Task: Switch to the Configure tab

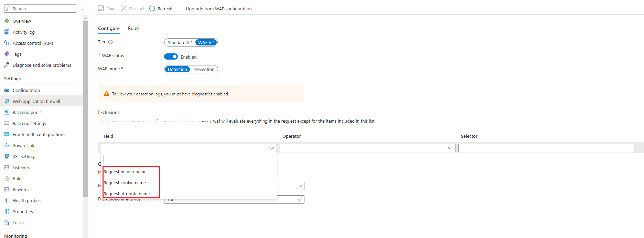Action: 109,29
